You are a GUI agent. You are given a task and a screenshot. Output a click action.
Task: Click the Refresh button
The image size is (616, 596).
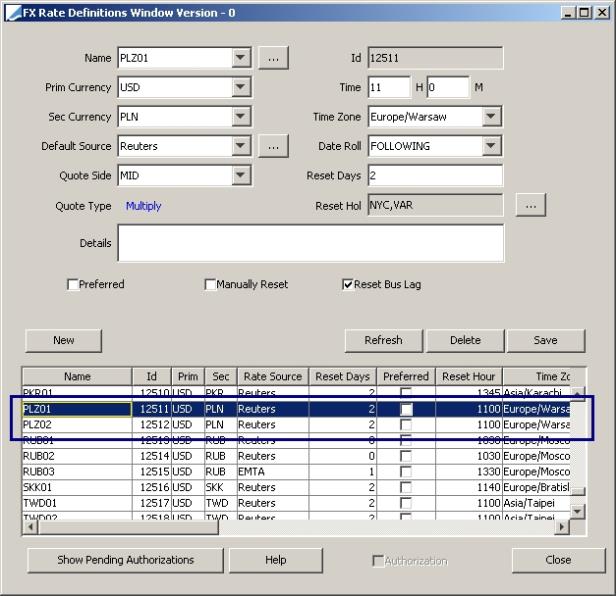pos(383,340)
